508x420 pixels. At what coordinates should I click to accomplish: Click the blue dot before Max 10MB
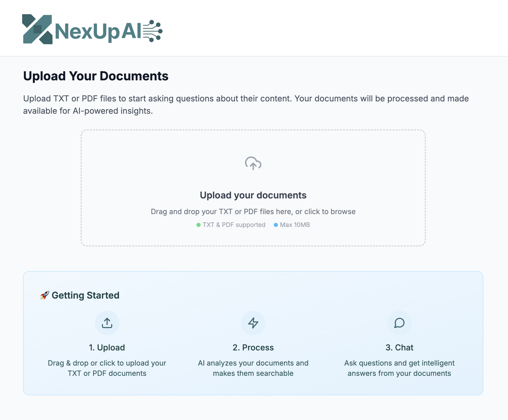[276, 225]
